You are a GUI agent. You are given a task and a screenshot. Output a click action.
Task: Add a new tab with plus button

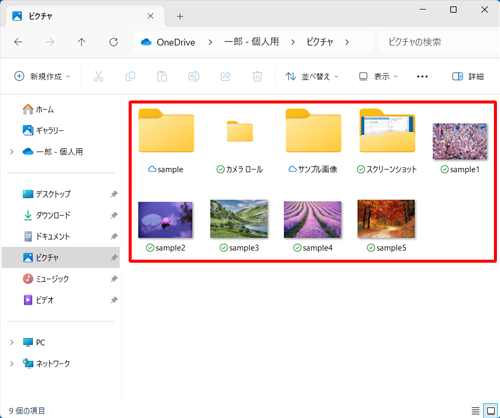pos(180,16)
